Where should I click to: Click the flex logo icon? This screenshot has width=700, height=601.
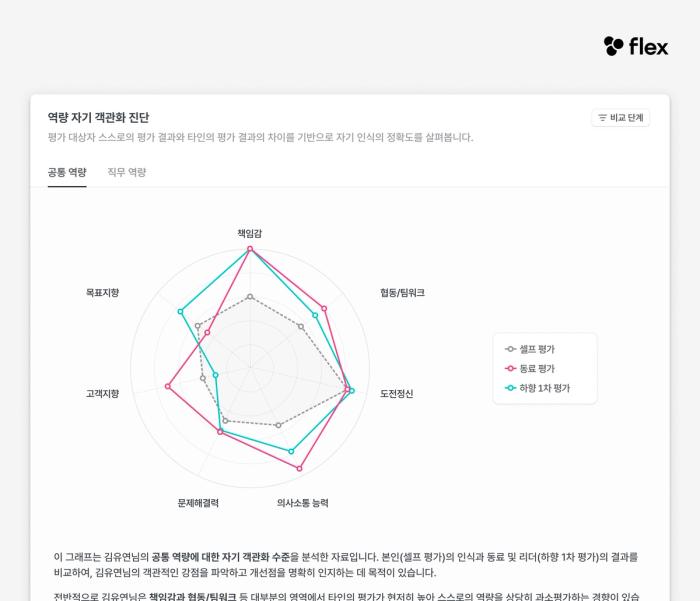tap(613, 46)
